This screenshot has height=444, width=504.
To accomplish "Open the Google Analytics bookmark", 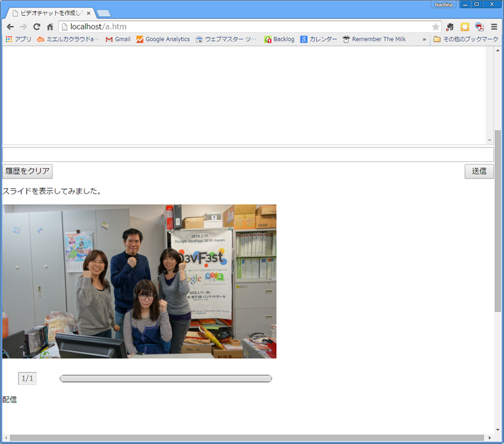I will (163, 39).
